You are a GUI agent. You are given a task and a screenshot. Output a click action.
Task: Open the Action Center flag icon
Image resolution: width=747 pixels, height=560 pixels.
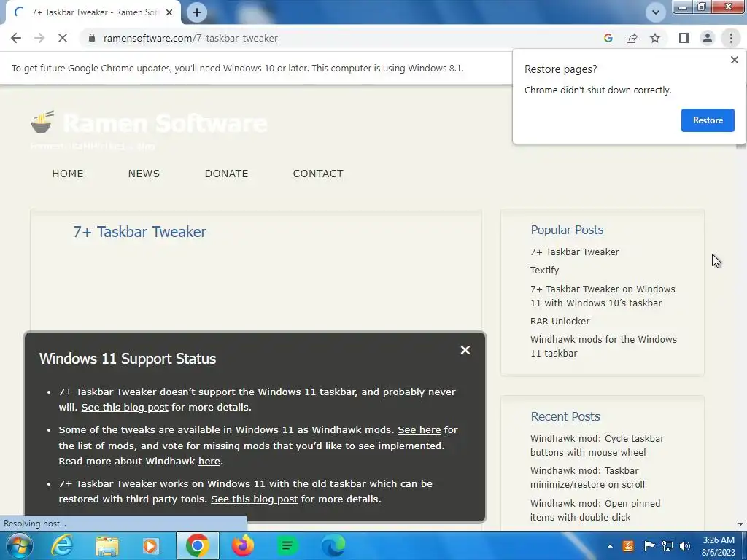tap(649, 546)
